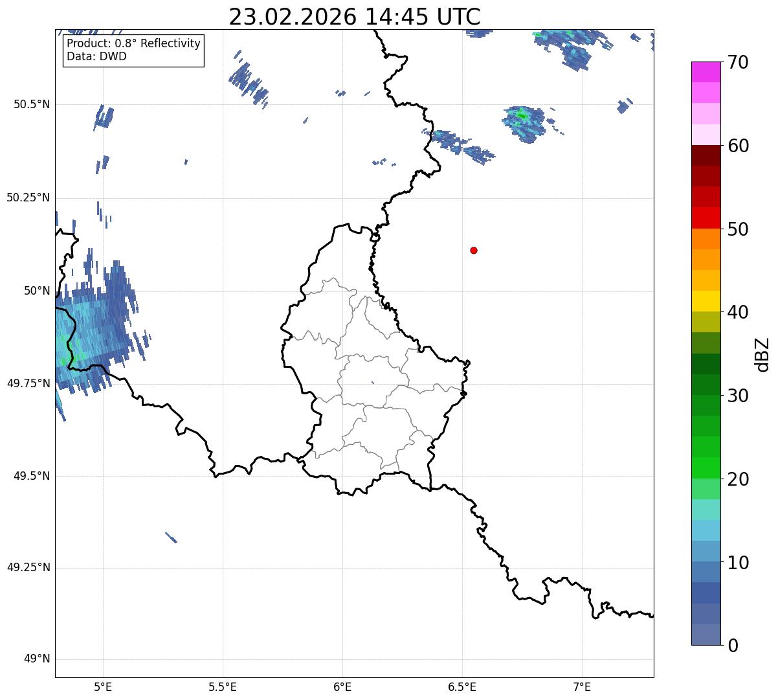This screenshot has width=778, height=700.
Task: Click the small diagonal echo near 49.3°N
Action: click(172, 537)
